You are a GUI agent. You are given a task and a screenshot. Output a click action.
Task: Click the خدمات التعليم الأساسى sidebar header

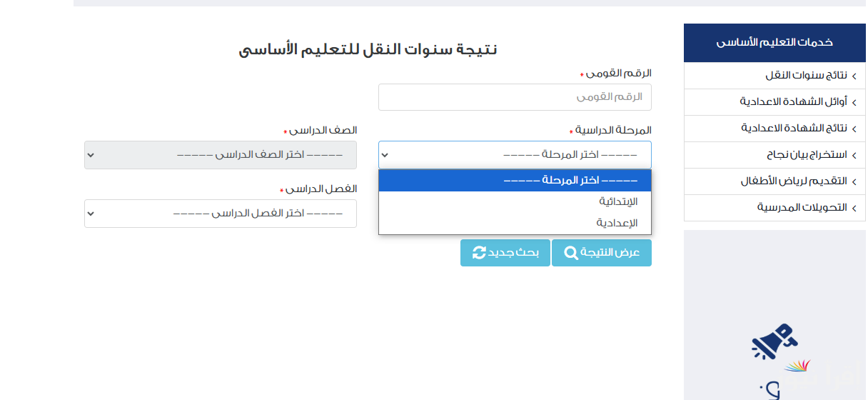[774, 43]
